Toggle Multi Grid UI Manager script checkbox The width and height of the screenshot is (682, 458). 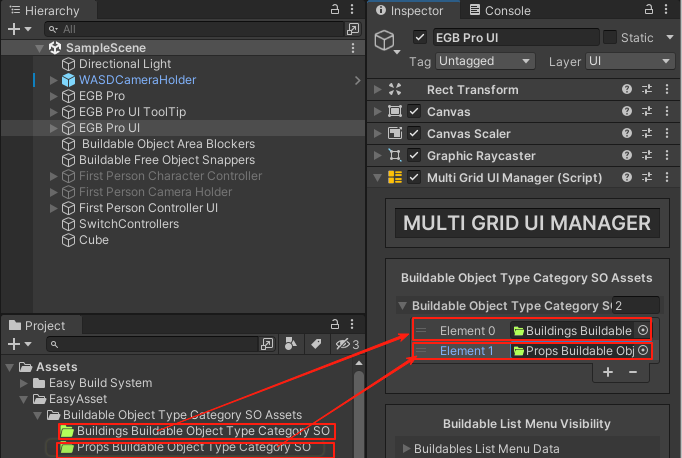[x=414, y=177]
